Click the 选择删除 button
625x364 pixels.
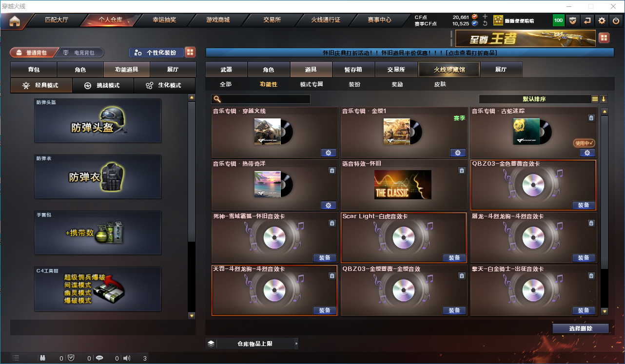click(x=581, y=328)
